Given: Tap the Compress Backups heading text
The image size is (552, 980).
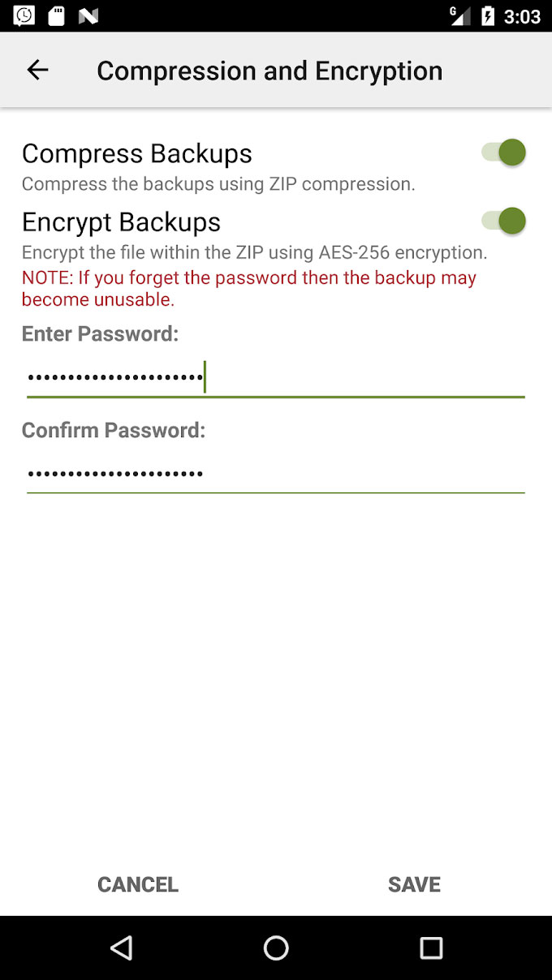Looking at the screenshot, I should (x=137, y=153).
